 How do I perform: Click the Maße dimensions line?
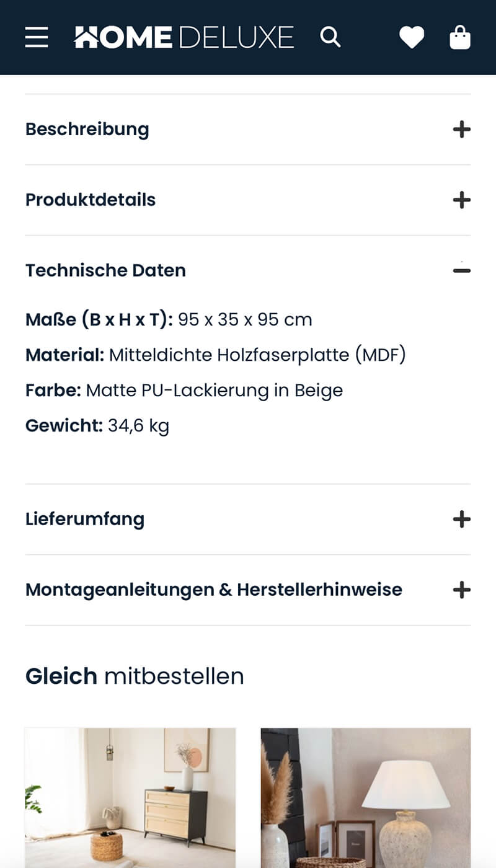pyautogui.click(x=169, y=320)
